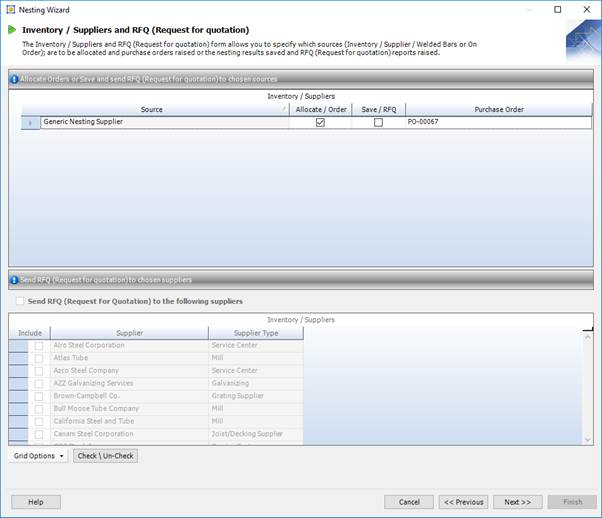The image size is (602, 518).
Task: Open the Grid Options dropdown
Action: (x=39, y=456)
